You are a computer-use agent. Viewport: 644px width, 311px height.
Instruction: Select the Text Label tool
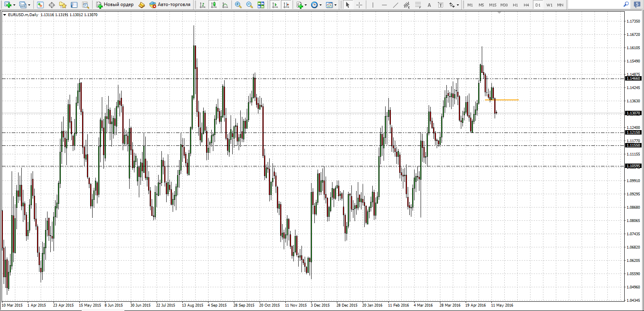[440, 5]
